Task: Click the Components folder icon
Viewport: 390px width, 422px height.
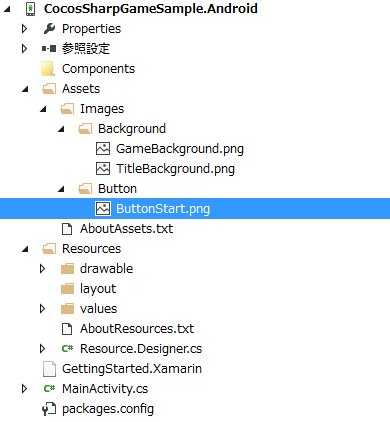Action: [x=48, y=69]
